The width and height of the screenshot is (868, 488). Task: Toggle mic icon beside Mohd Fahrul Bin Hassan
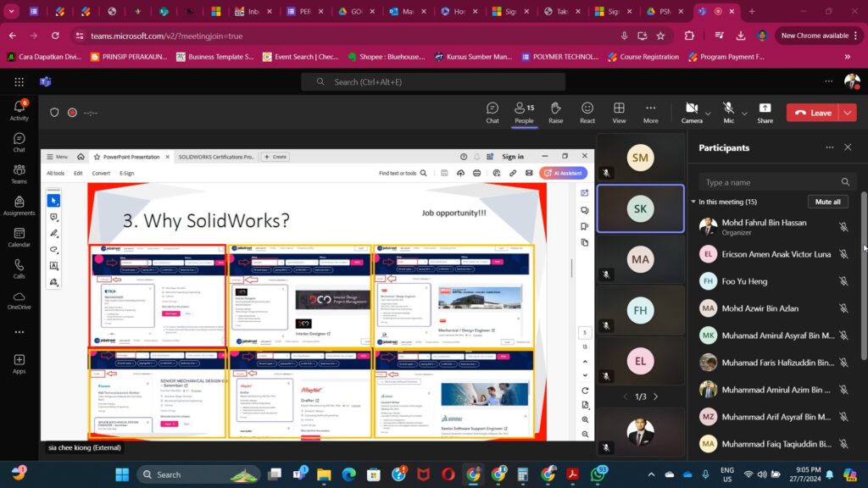(843, 227)
